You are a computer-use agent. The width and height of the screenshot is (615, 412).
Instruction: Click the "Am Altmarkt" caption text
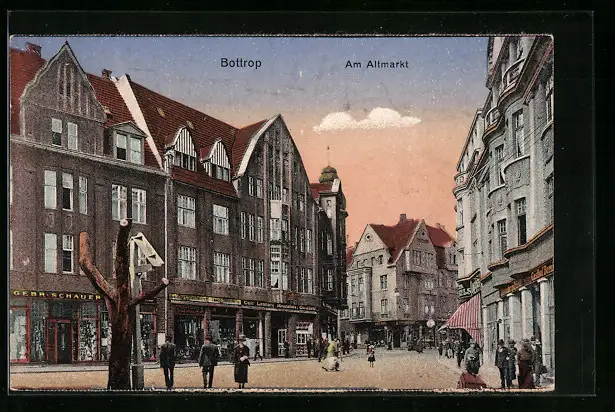pyautogui.click(x=376, y=64)
